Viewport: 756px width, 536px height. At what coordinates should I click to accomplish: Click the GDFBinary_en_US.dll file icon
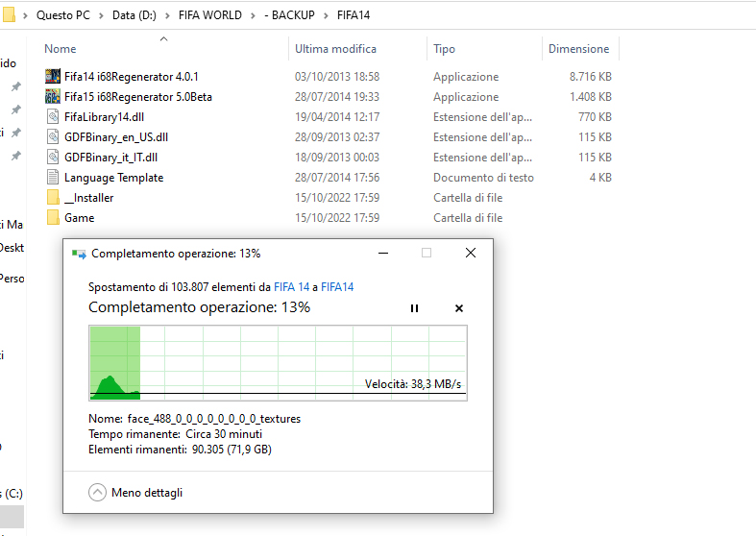pyautogui.click(x=53, y=137)
